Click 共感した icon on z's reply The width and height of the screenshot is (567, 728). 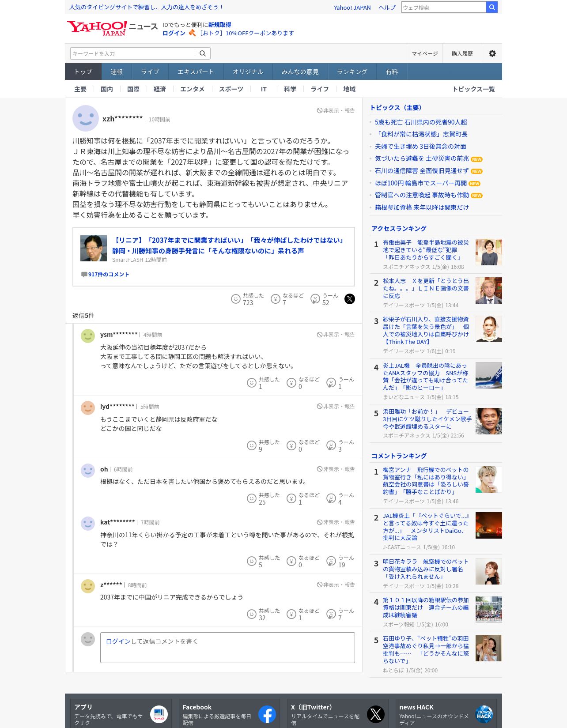click(x=252, y=614)
